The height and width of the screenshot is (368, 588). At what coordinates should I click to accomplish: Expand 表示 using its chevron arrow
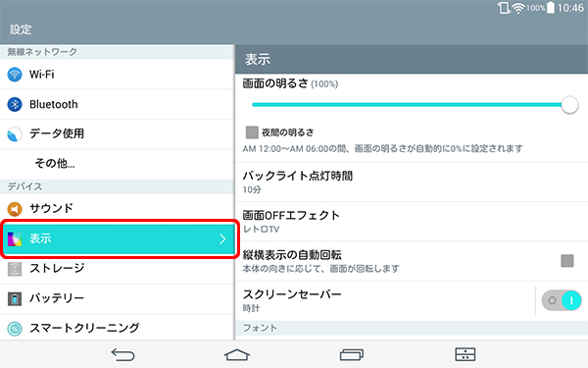pos(222,238)
